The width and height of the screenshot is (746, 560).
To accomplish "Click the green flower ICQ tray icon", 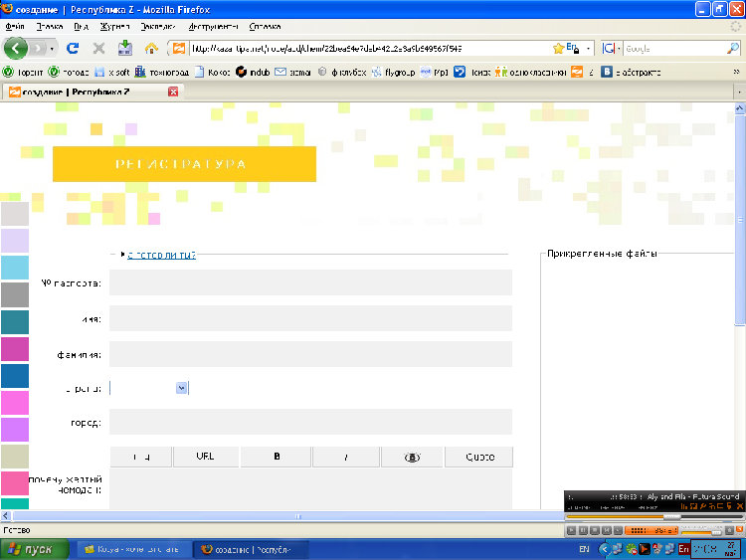I will pos(631,549).
